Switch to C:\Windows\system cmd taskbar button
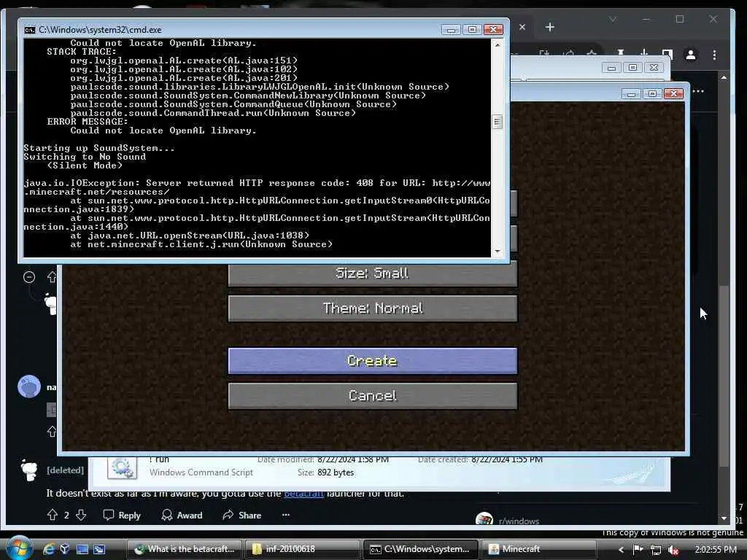The width and height of the screenshot is (747, 560). coord(420,549)
